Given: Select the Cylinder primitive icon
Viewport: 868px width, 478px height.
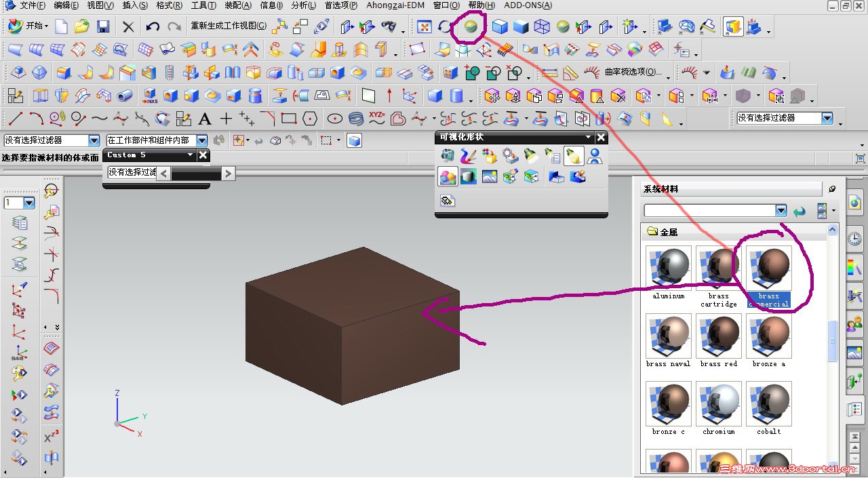Looking at the screenshot, I should [456, 96].
